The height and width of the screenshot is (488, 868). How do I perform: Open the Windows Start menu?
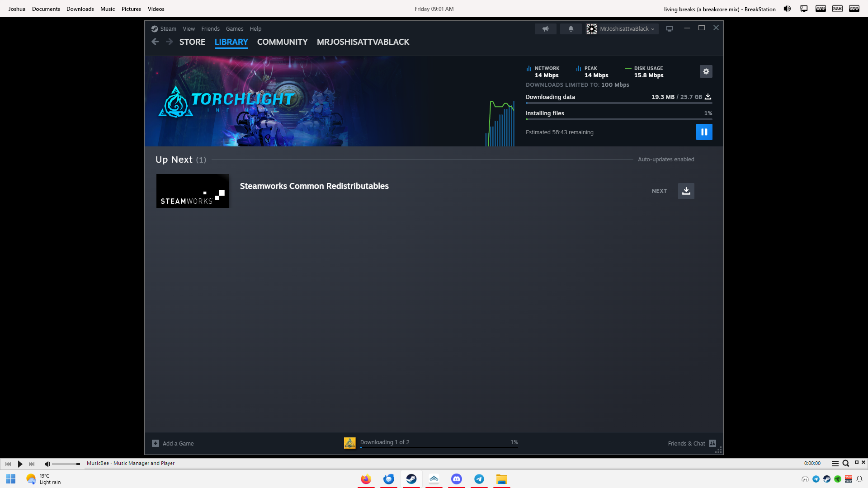point(11,479)
